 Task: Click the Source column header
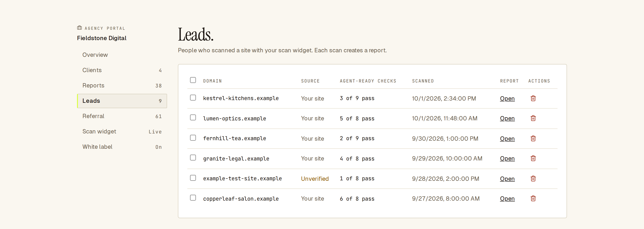click(x=310, y=81)
